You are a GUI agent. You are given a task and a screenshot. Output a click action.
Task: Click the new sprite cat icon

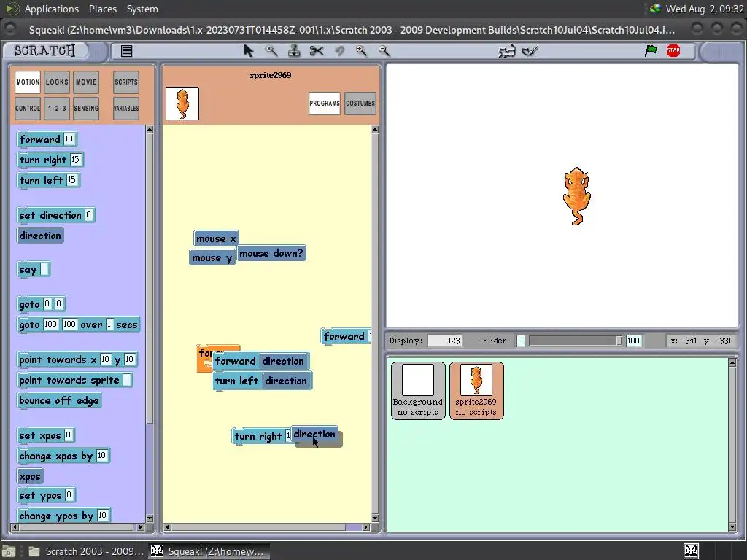(x=507, y=51)
